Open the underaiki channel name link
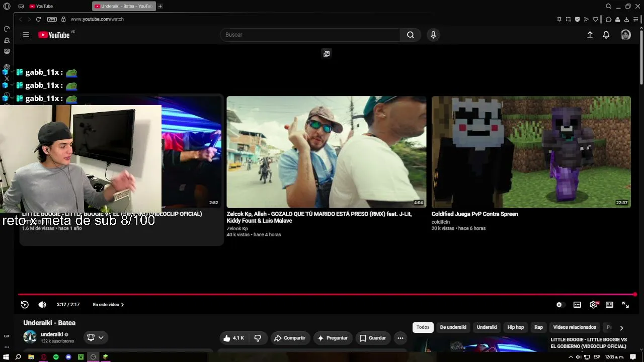This screenshot has width=644, height=362. tap(52, 334)
